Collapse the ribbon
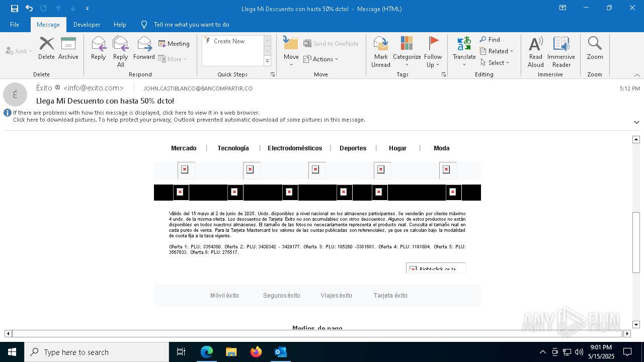Image resolution: width=644 pixels, height=362 pixels. (636, 75)
